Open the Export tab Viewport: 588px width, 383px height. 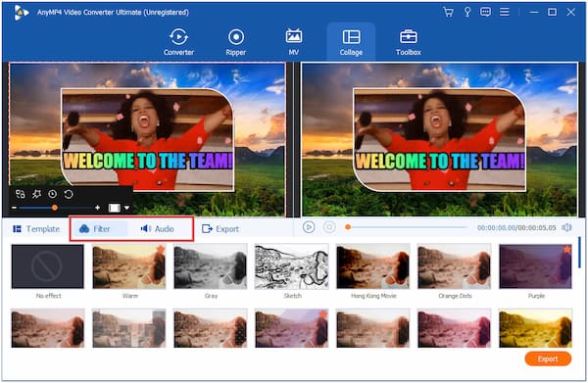[220, 229]
